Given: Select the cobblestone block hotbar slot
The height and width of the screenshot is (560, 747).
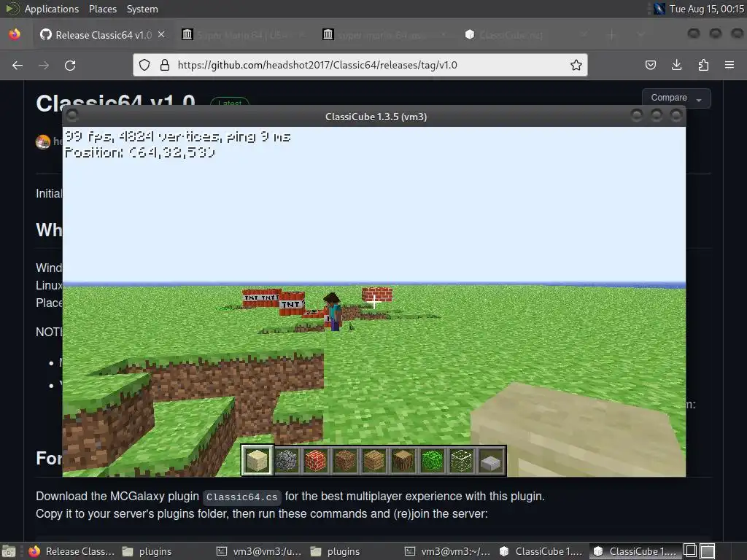Looking at the screenshot, I should coord(286,461).
